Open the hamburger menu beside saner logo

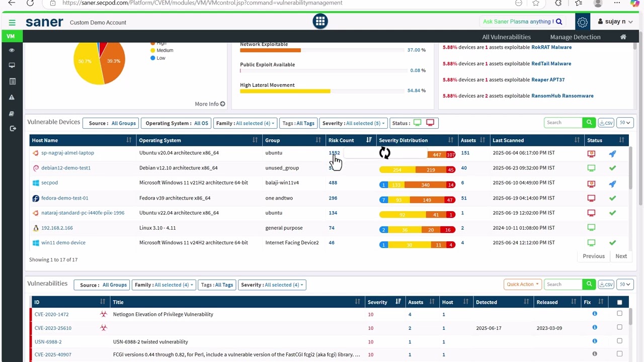12,23
